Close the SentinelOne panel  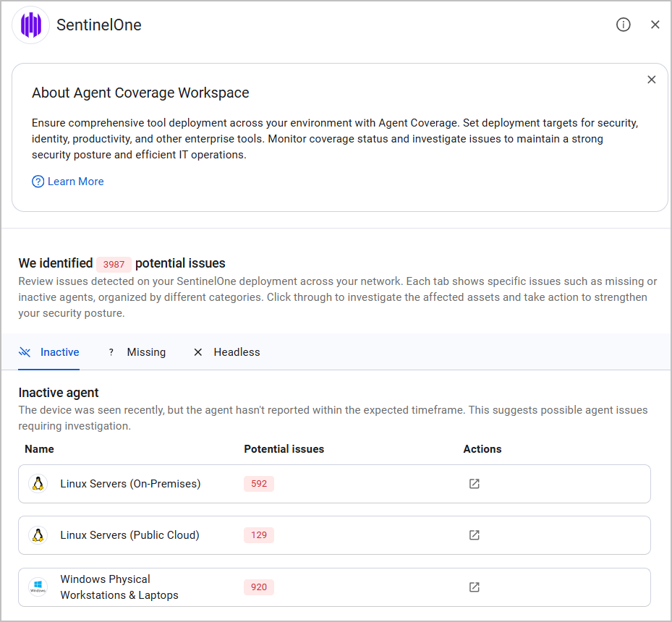click(655, 25)
